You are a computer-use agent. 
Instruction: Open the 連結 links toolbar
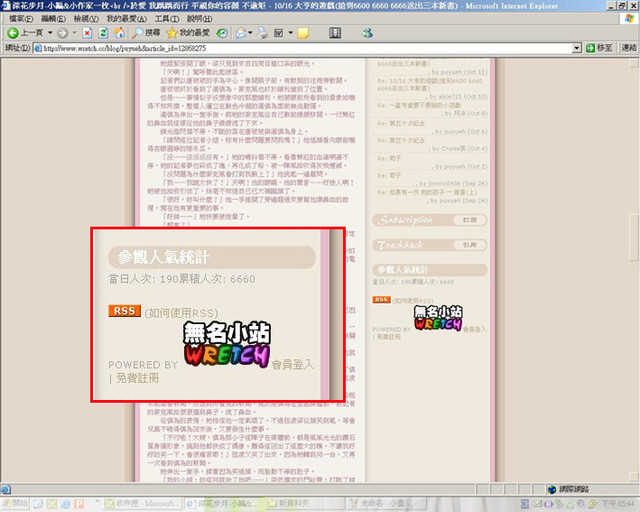tap(629, 48)
